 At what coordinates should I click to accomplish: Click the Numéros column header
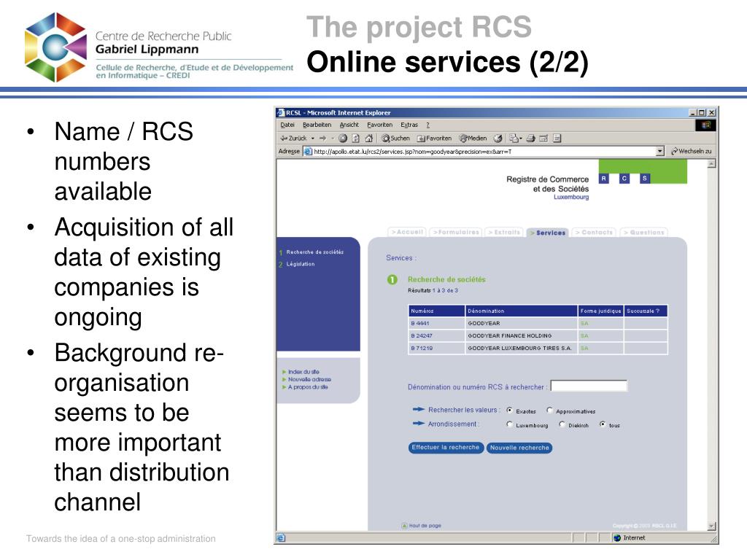(x=436, y=311)
